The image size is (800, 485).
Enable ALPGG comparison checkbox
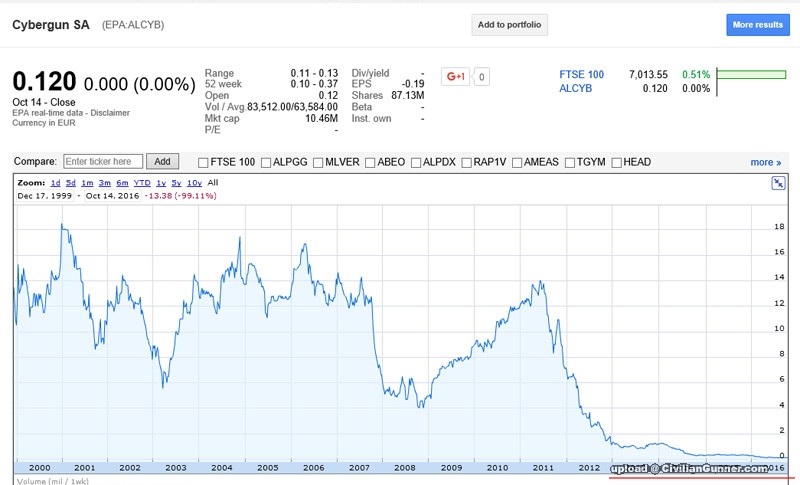[265, 162]
